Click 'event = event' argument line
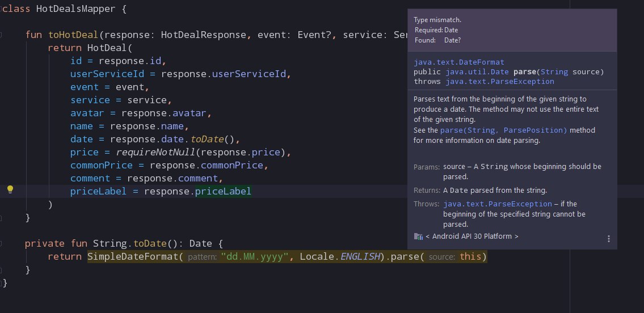 pyautogui.click(x=110, y=87)
